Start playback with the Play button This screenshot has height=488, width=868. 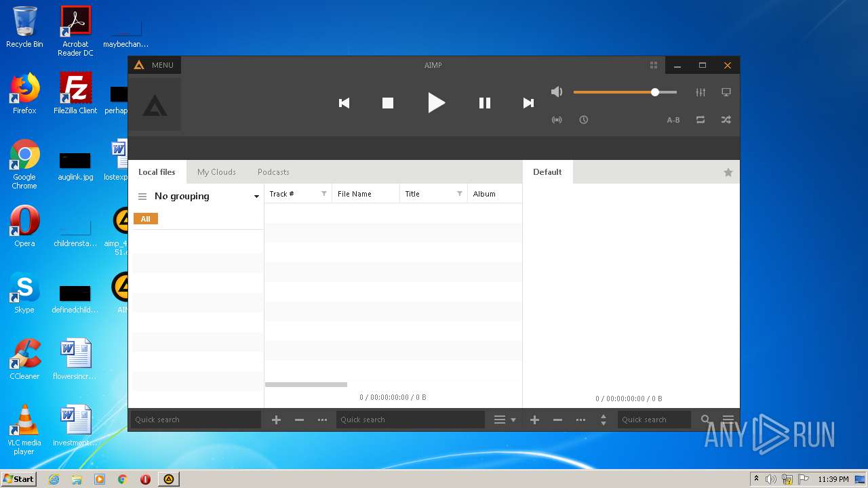pos(436,103)
